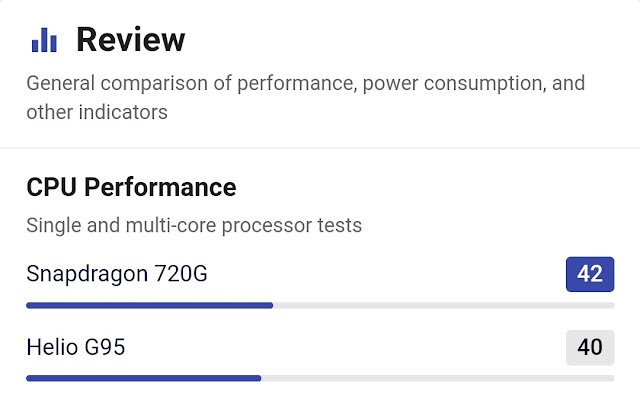Click the end of Helio's blue bar fill
Image resolution: width=640 pixels, height=413 pixels.
[258, 378]
